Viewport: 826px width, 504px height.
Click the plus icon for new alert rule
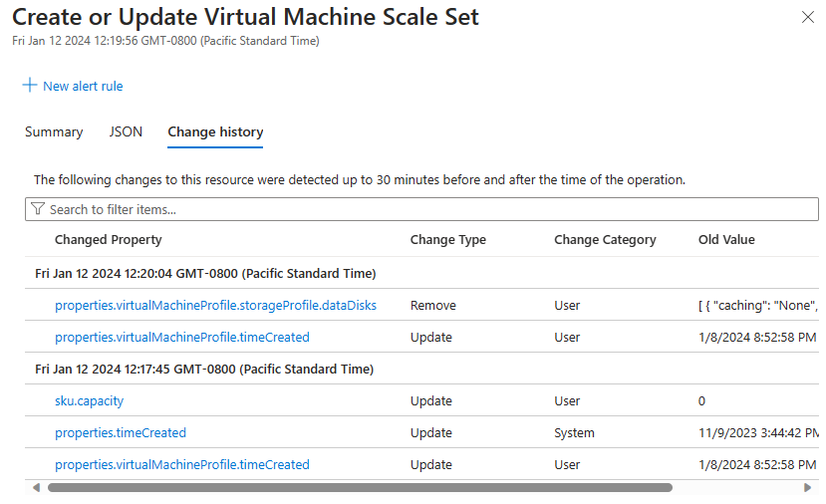(x=30, y=86)
